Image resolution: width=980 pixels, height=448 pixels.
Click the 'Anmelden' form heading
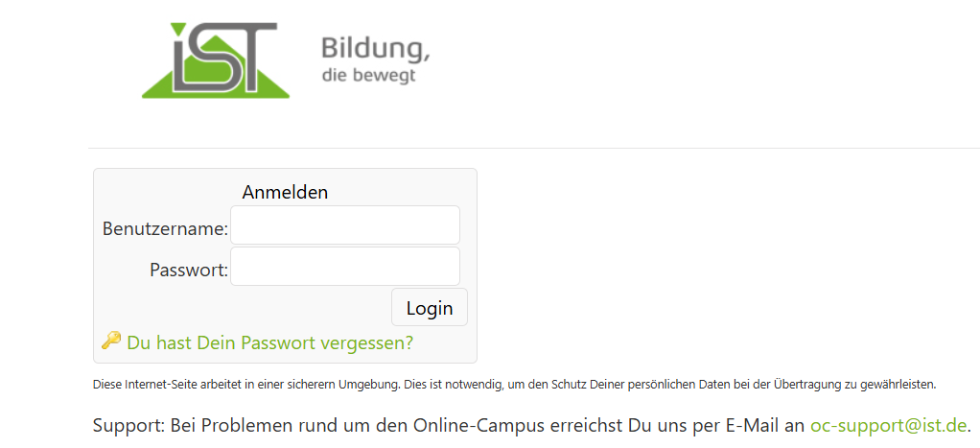point(285,192)
